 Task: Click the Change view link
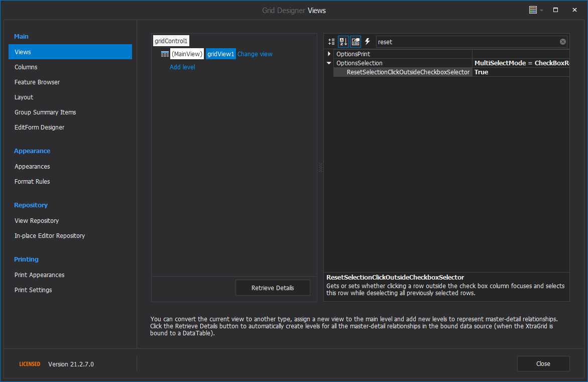click(255, 54)
